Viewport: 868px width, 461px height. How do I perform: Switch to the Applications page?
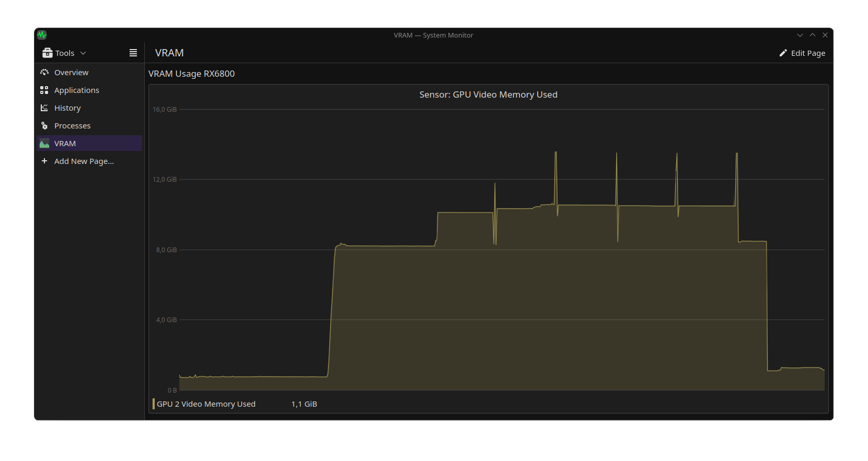pyautogui.click(x=89, y=90)
